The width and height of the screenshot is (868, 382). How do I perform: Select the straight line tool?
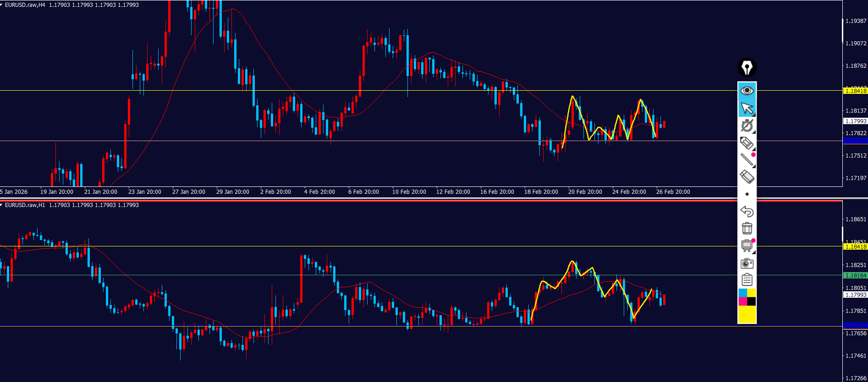[747, 160]
